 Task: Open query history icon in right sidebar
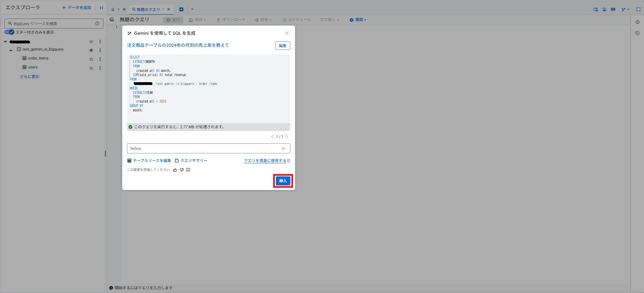tap(637, 33)
